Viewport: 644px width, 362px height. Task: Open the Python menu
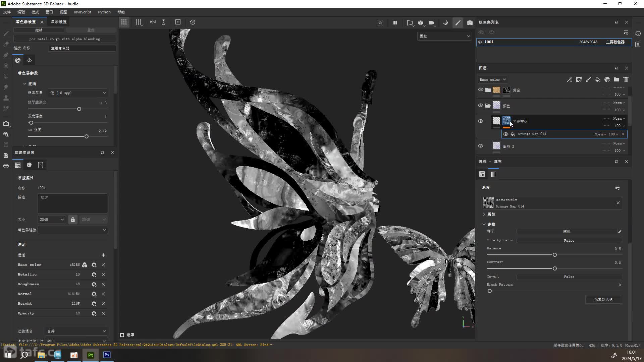(x=104, y=12)
